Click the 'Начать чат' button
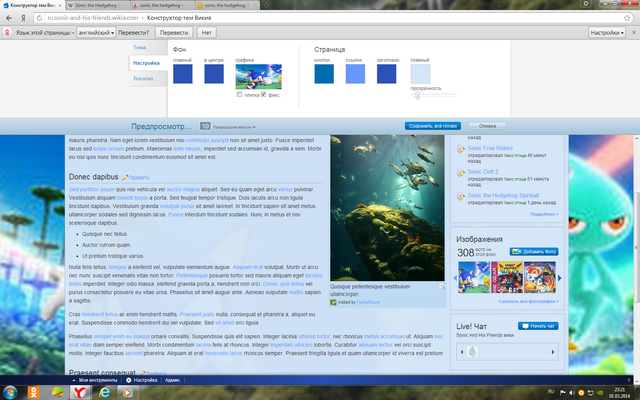 [x=538, y=326]
